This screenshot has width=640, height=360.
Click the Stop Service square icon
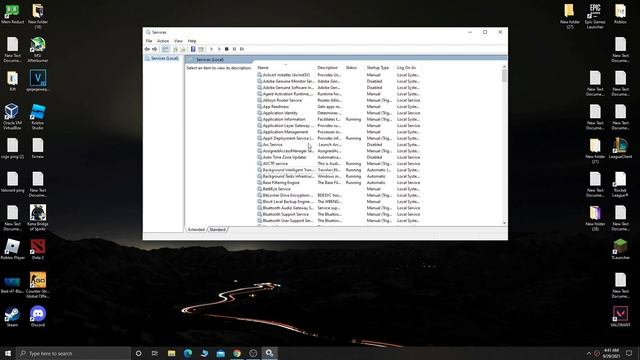[x=227, y=49]
